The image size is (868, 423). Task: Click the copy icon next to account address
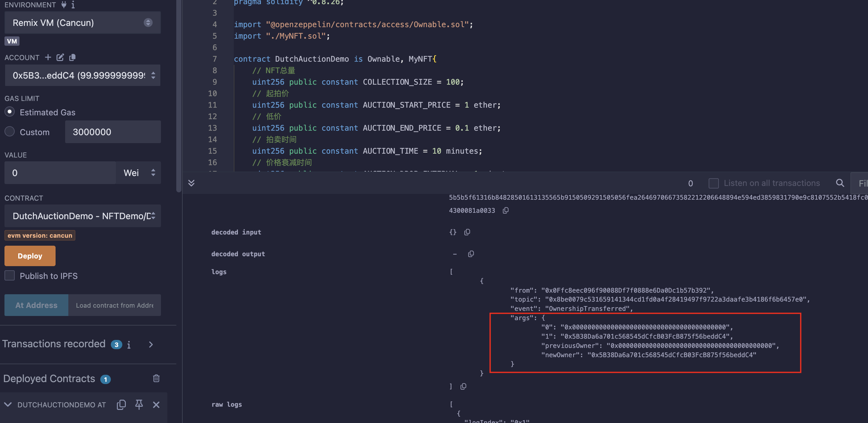72,57
